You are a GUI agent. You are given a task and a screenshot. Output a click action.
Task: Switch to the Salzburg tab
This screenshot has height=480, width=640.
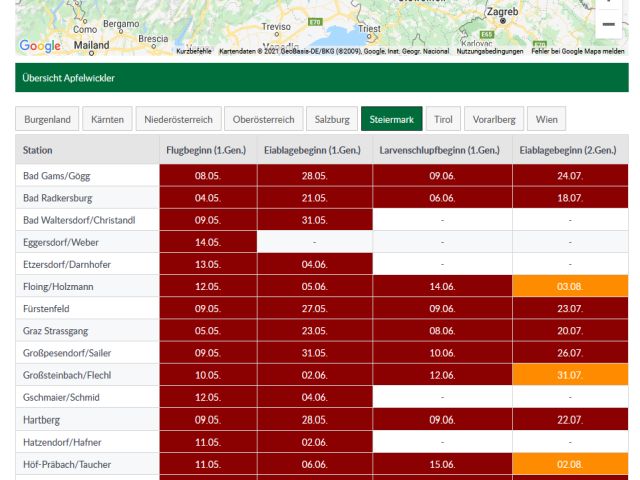click(331, 119)
